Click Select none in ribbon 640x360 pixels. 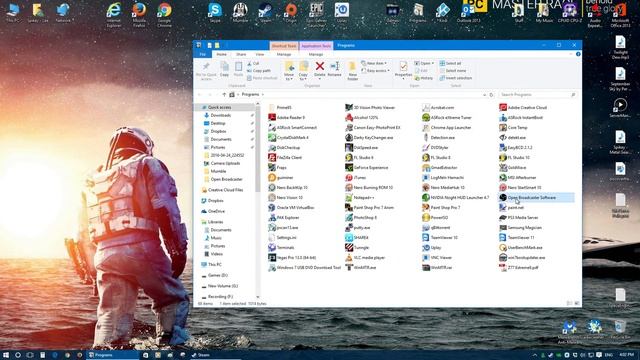pyautogui.click(x=453, y=71)
